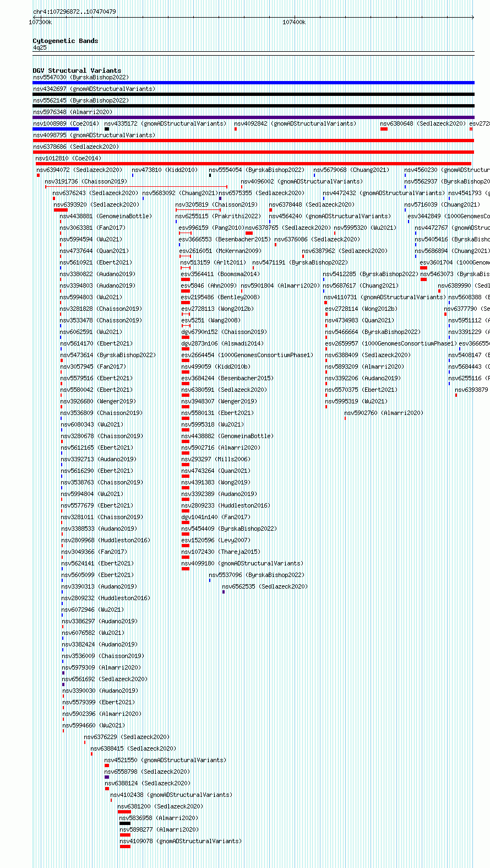Click nsv473810 (Kidd2010) label

(165, 170)
